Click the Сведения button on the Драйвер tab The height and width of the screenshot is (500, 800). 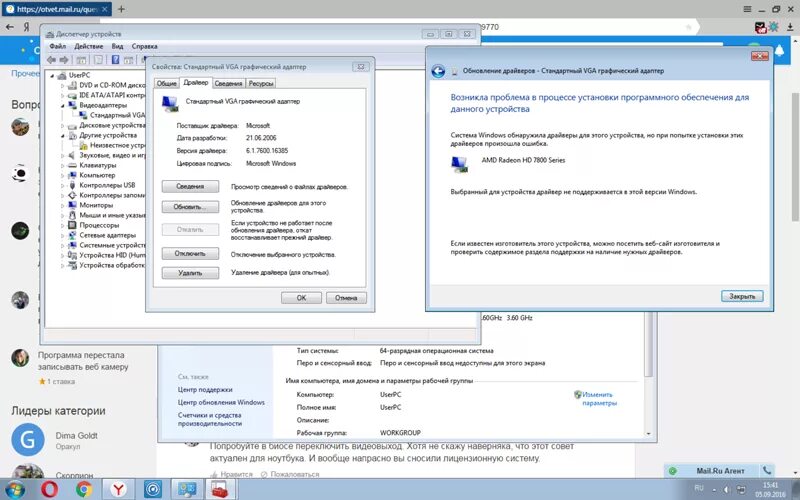pyautogui.click(x=190, y=187)
